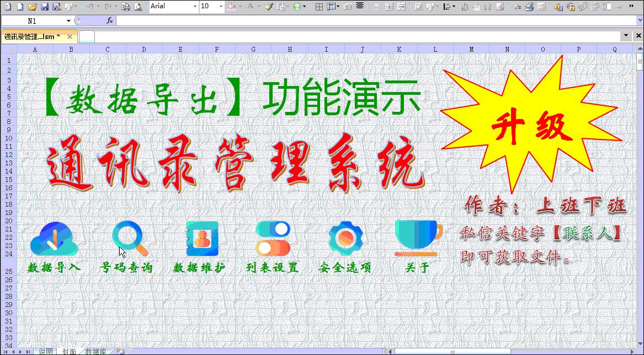This screenshot has width=644, height=355.
Task: Click the fx insert function button
Action: coord(109,20)
